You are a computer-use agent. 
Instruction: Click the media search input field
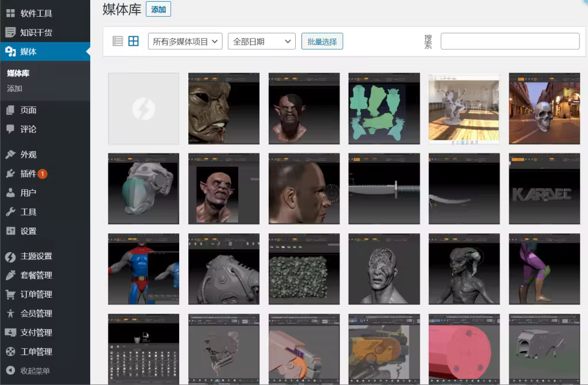coord(510,41)
